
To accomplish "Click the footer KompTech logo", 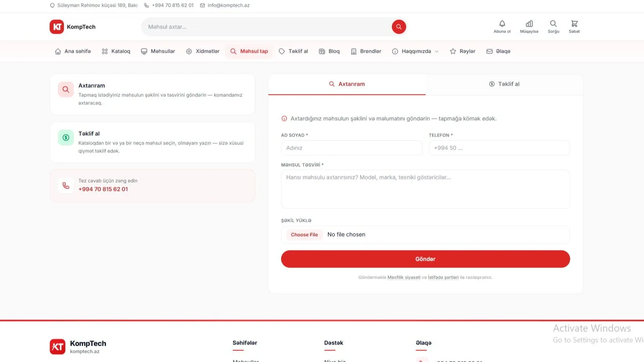I will [x=58, y=347].
